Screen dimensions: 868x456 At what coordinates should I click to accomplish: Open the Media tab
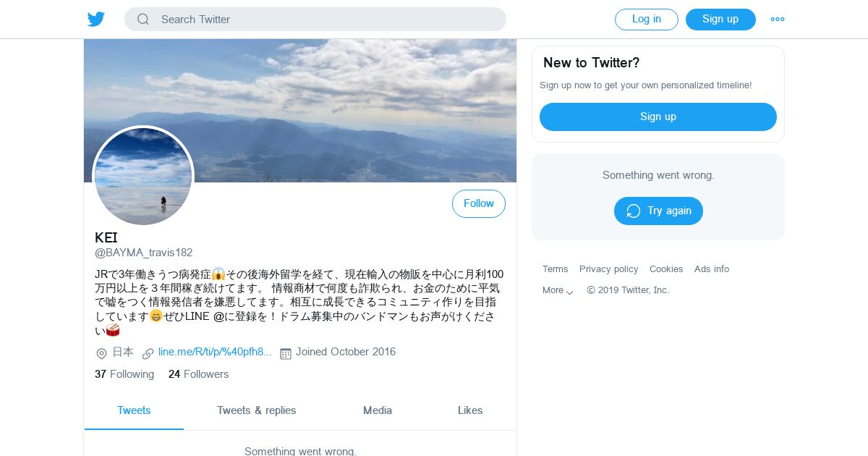[x=378, y=410]
